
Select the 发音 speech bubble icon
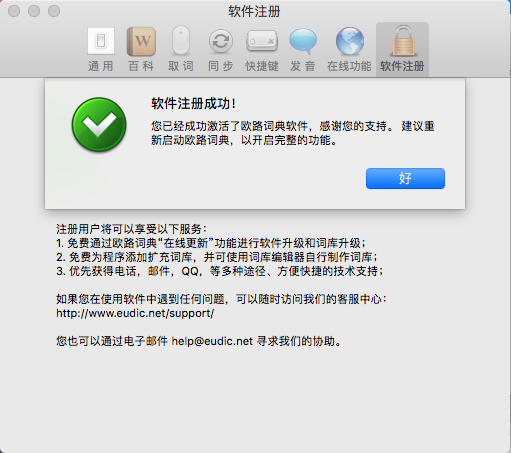[303, 41]
